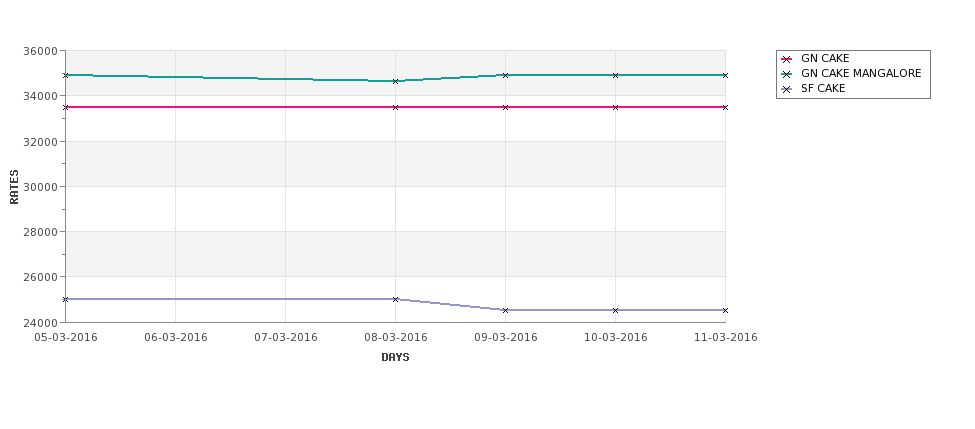This screenshot has height=429, width=975.
Task: Click the 24000 y-axis tick label
Action: pyautogui.click(x=41, y=323)
